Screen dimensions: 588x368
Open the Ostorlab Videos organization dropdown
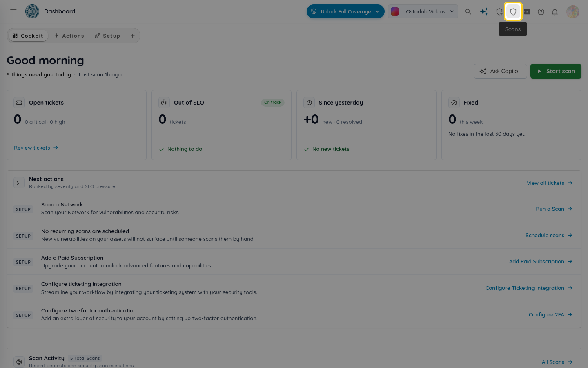(423, 11)
